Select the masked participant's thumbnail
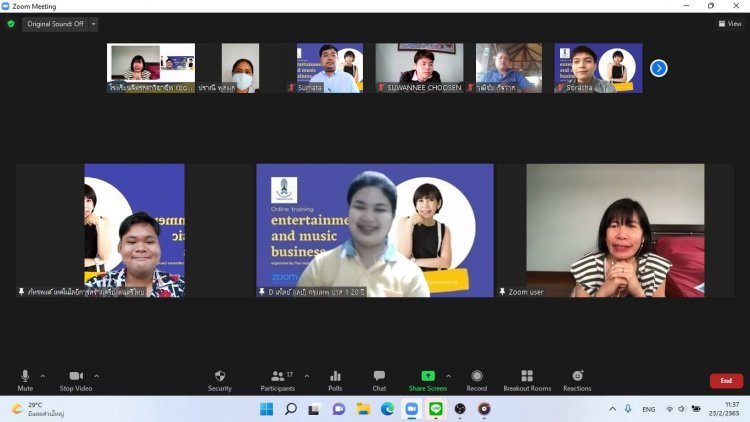 [x=241, y=68]
